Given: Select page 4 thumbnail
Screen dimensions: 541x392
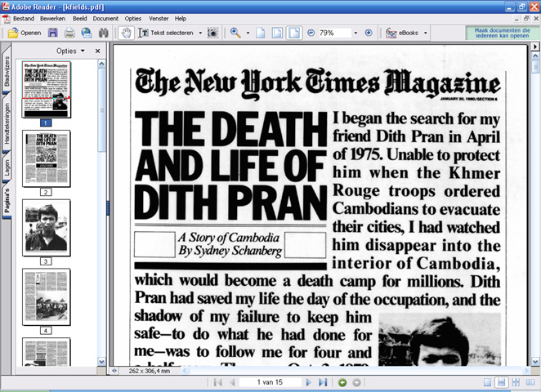Looking at the screenshot, I should 47,296.
